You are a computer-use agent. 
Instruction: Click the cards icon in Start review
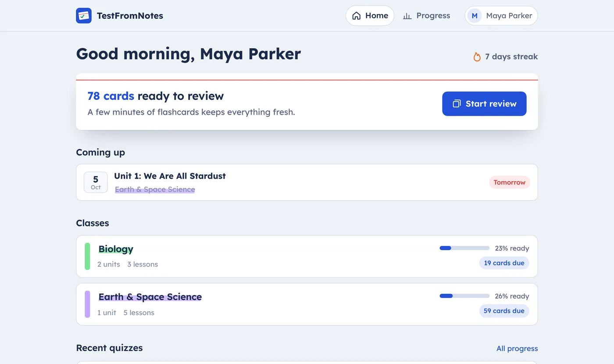[457, 104]
